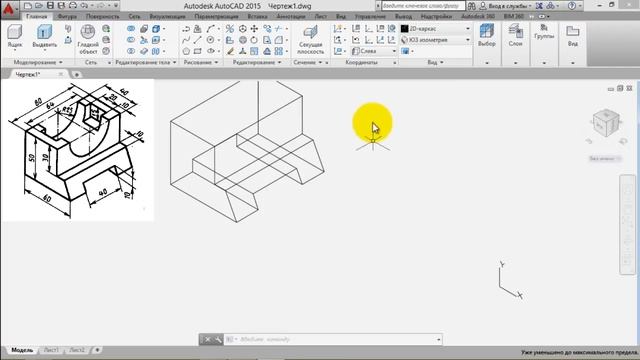Apply the solid Intersect tool
This screenshot has height=360, width=640.
click(131, 51)
